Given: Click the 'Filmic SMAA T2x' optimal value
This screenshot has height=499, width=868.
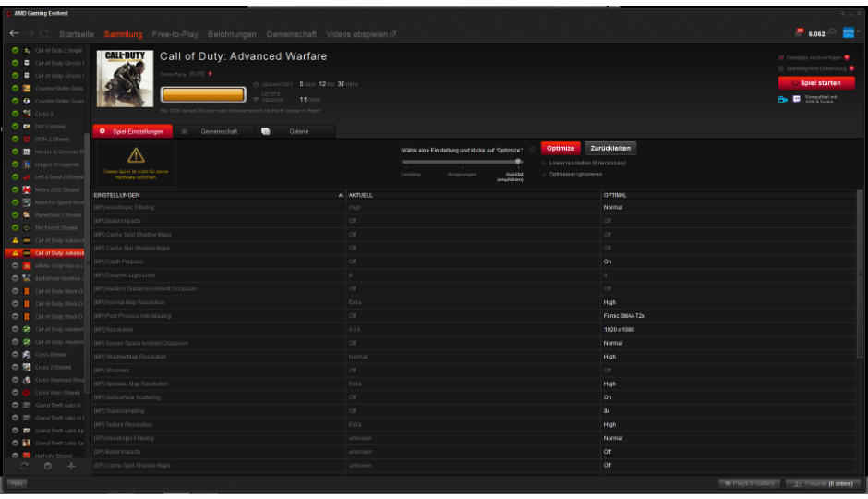Looking at the screenshot, I should [x=624, y=316].
